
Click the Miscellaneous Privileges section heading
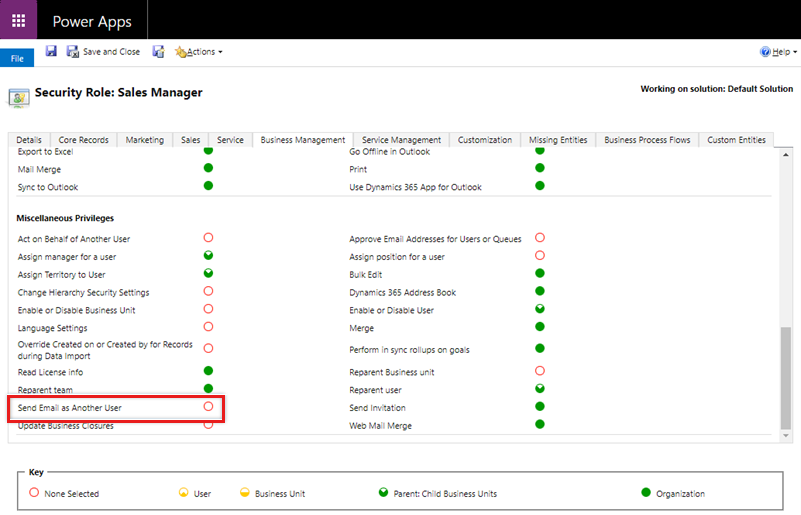(65, 217)
